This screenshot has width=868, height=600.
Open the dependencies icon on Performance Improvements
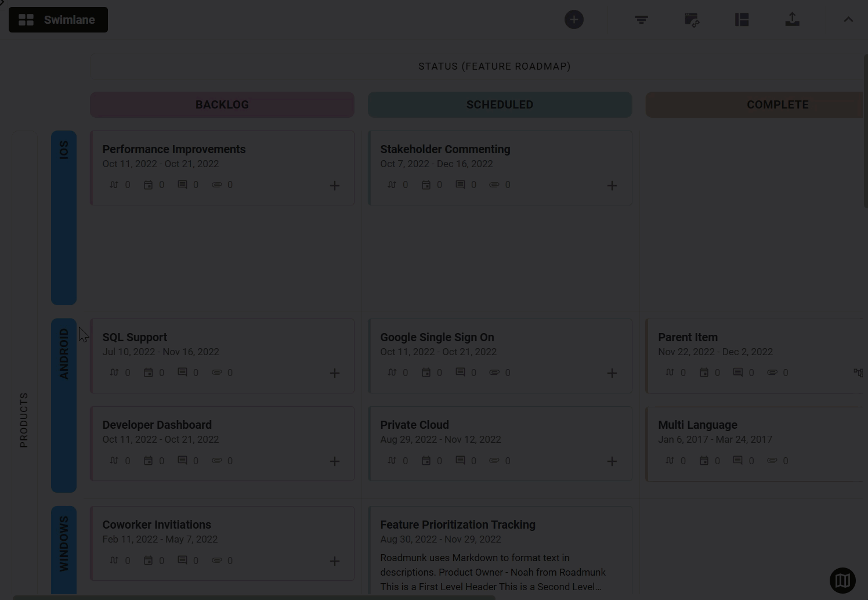click(114, 185)
